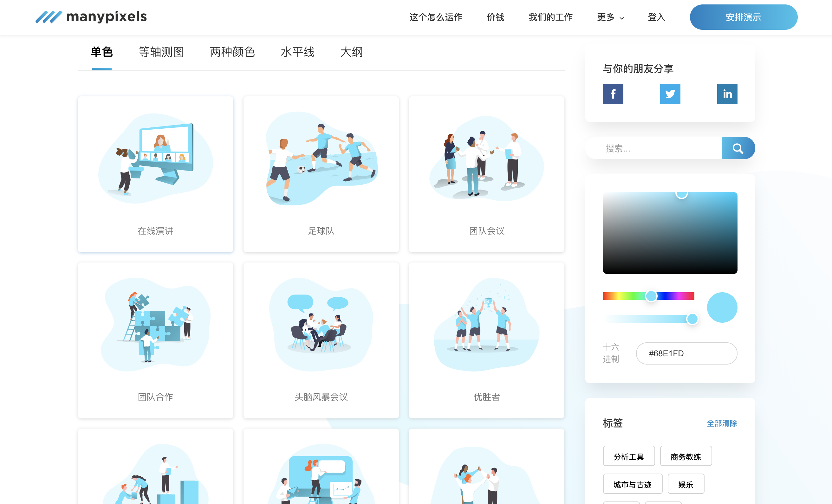The width and height of the screenshot is (832, 504).
Task: Select the 城市与古迹 tag
Action: [633, 484]
